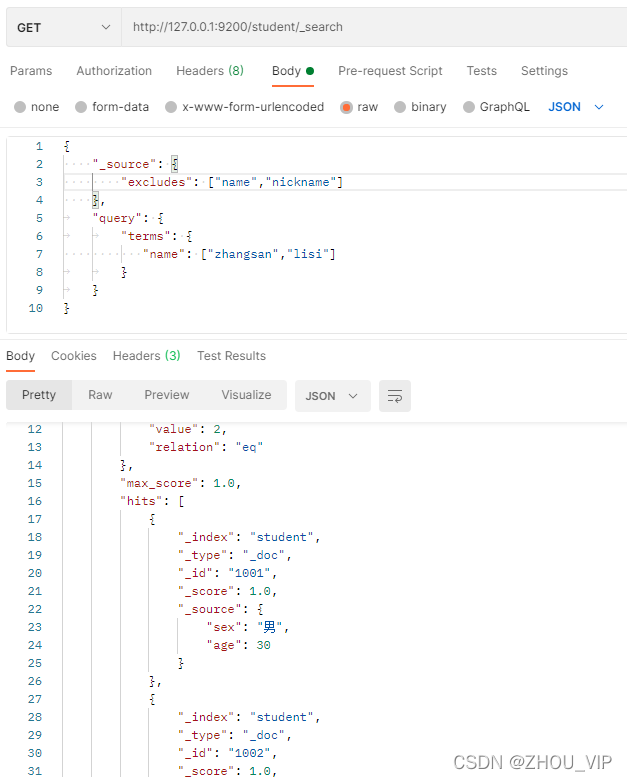
Task: Select the response Body tab
Action: click(20, 356)
